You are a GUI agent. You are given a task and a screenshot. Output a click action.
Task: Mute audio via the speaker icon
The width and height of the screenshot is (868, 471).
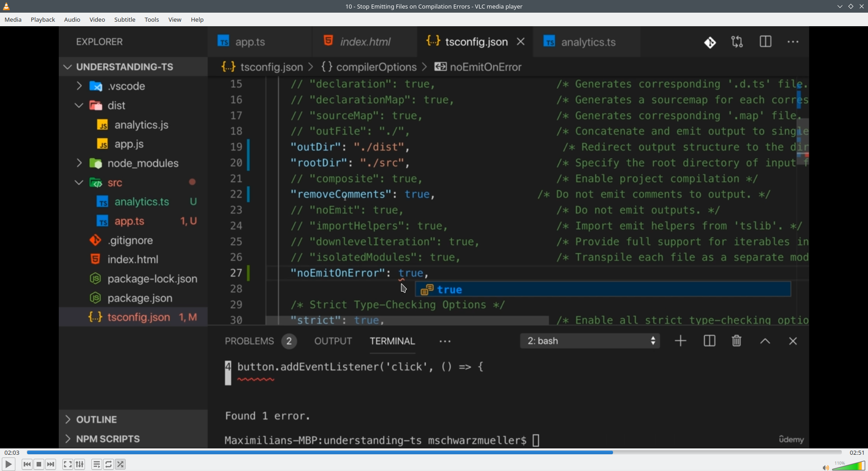826,467
